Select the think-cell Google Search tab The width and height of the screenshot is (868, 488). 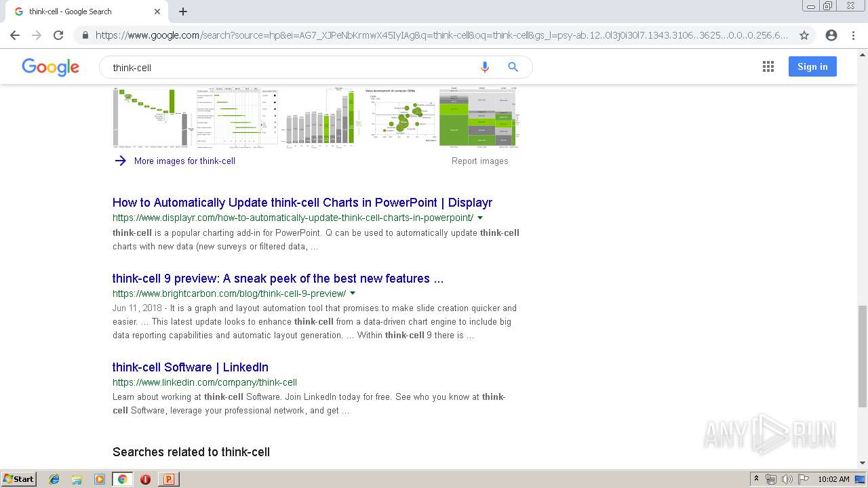click(87, 12)
